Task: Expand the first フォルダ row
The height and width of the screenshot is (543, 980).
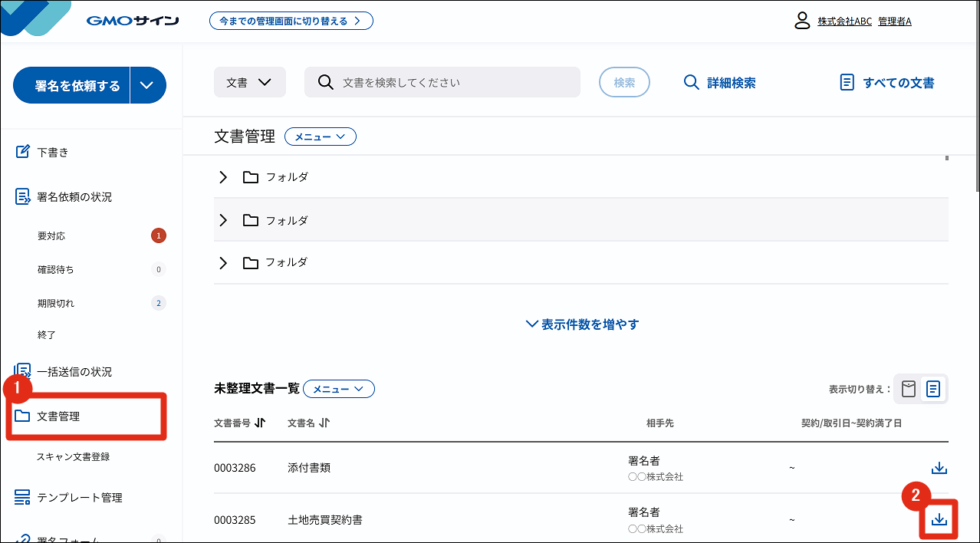Action: (223, 177)
